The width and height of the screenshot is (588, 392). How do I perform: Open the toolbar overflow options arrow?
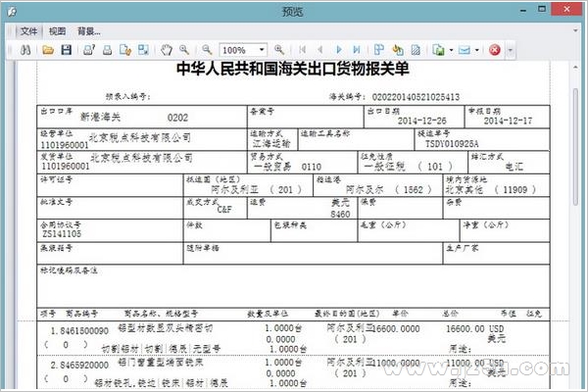coord(510,50)
